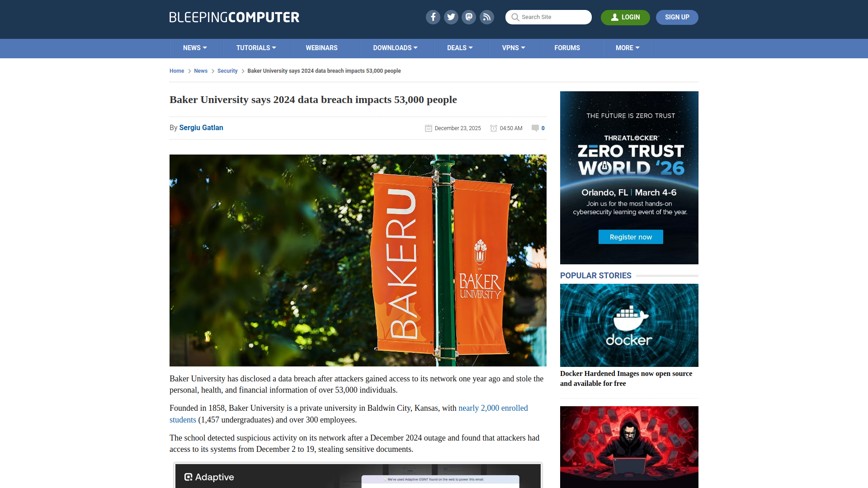Screen dimensions: 868x488
Task: Click Register now on the Zero Trust ad
Action: coord(630,236)
